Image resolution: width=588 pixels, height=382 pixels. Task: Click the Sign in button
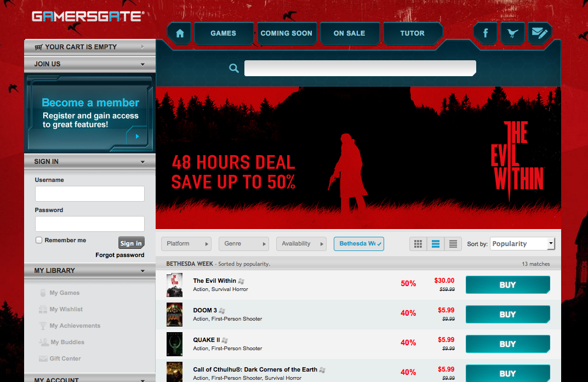[132, 243]
